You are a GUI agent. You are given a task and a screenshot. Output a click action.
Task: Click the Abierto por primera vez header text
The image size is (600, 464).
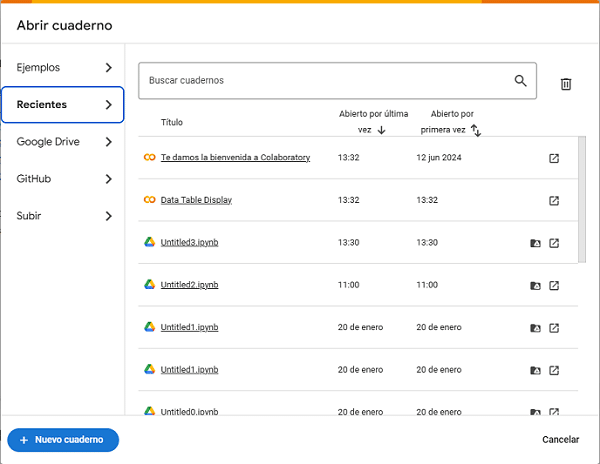(447, 122)
